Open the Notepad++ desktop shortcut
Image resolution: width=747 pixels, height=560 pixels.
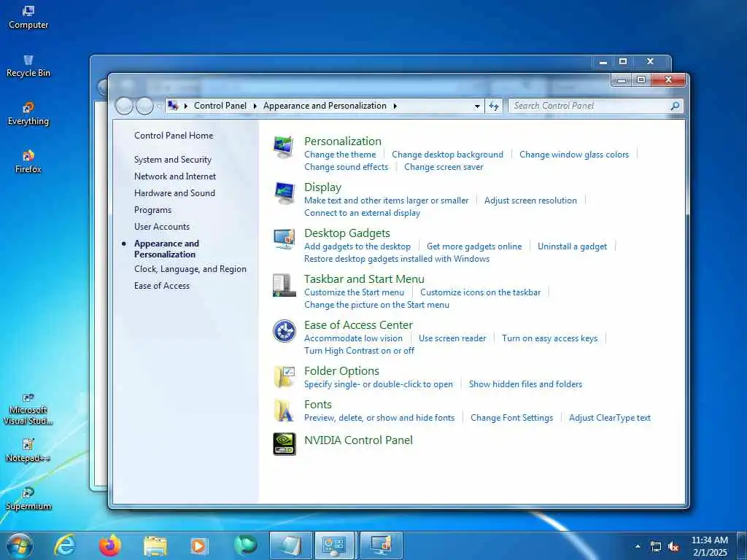(x=28, y=451)
